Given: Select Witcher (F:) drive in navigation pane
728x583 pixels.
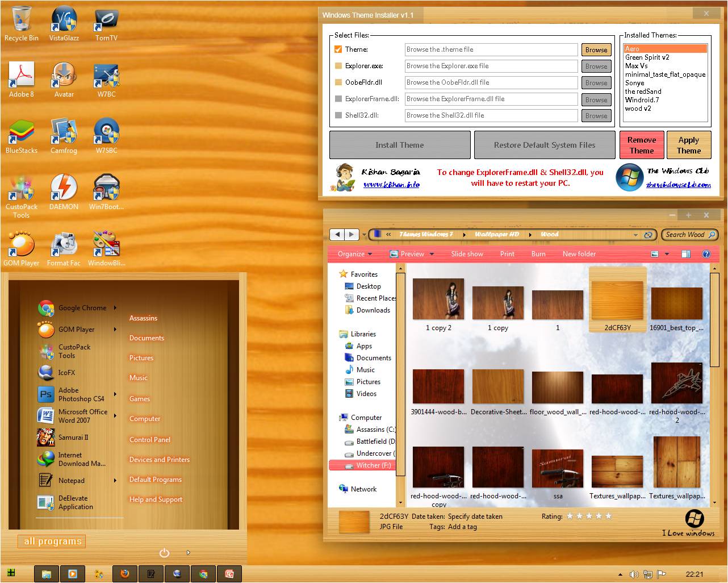Looking at the screenshot, I should point(362,465).
